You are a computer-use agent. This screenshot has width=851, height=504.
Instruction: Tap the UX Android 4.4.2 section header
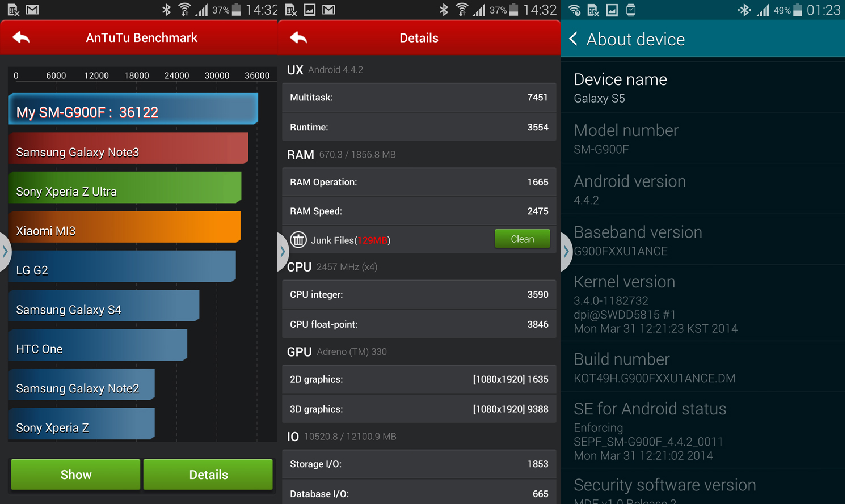click(x=325, y=70)
